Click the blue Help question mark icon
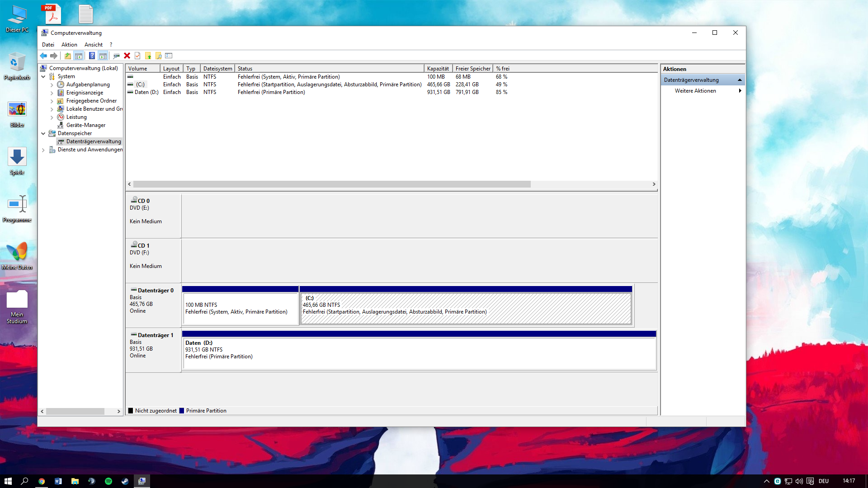 92,56
